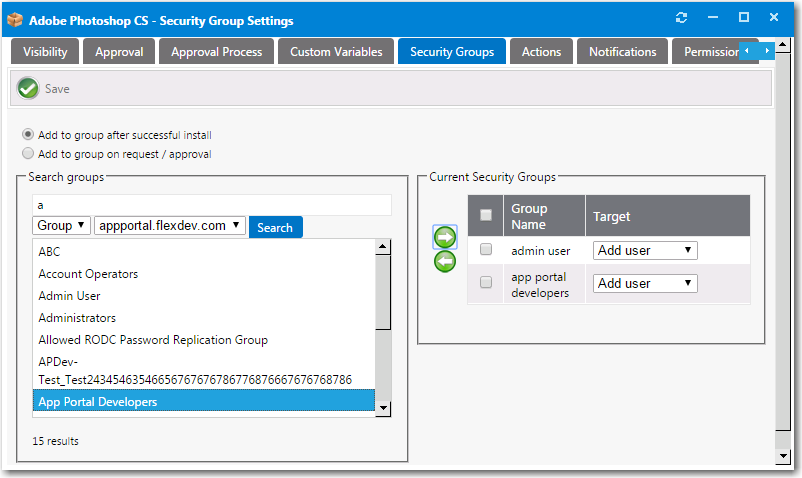Click the green left arrow remove icon

tap(445, 261)
